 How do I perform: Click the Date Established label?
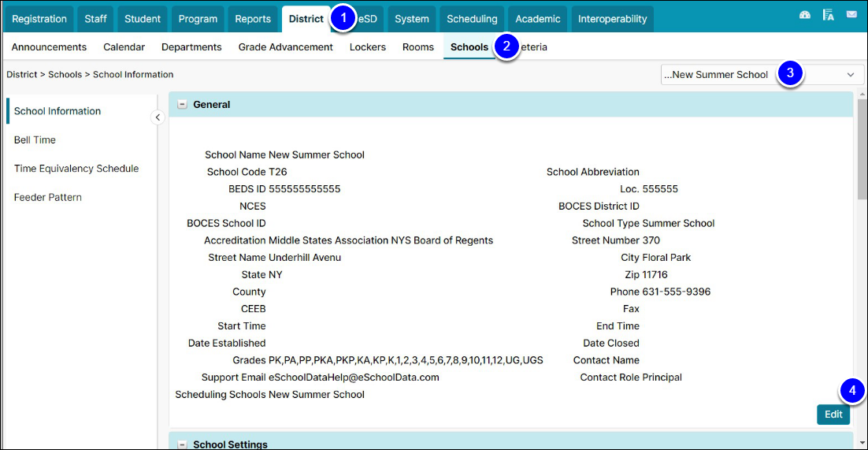point(227,343)
